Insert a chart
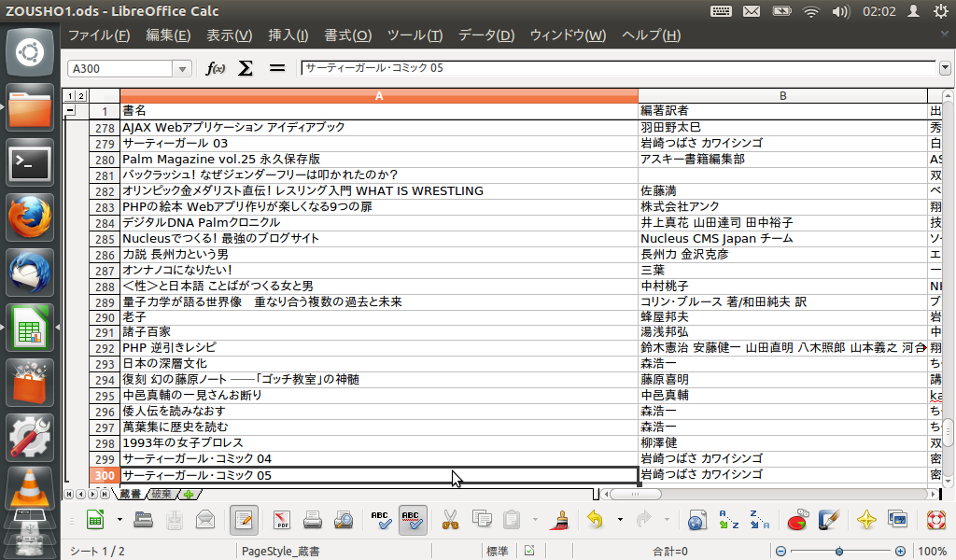This screenshot has height=560, width=956. pos(797,520)
